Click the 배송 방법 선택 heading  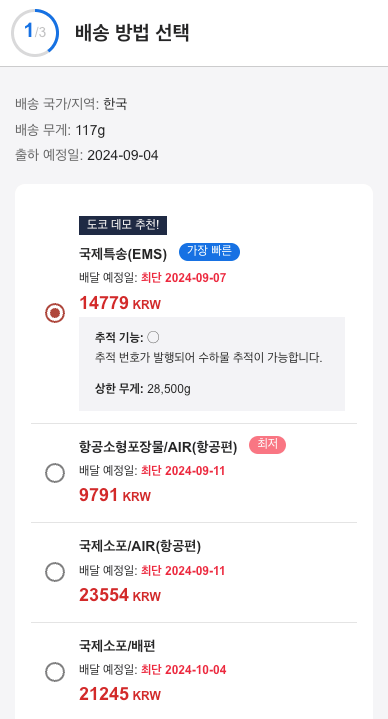(132, 33)
